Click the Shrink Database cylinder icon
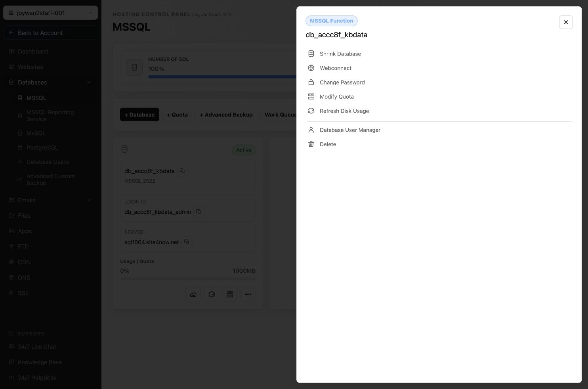 point(311,54)
